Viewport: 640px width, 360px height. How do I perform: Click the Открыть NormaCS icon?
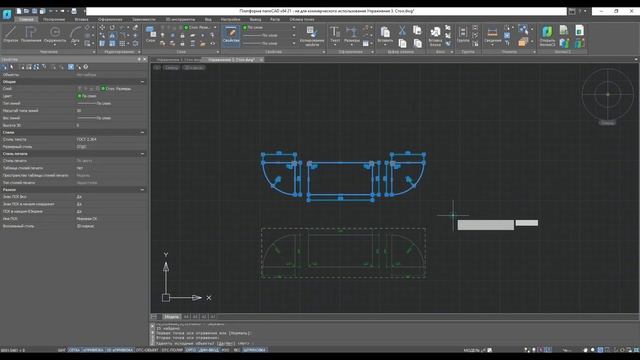pyautogui.click(x=547, y=36)
